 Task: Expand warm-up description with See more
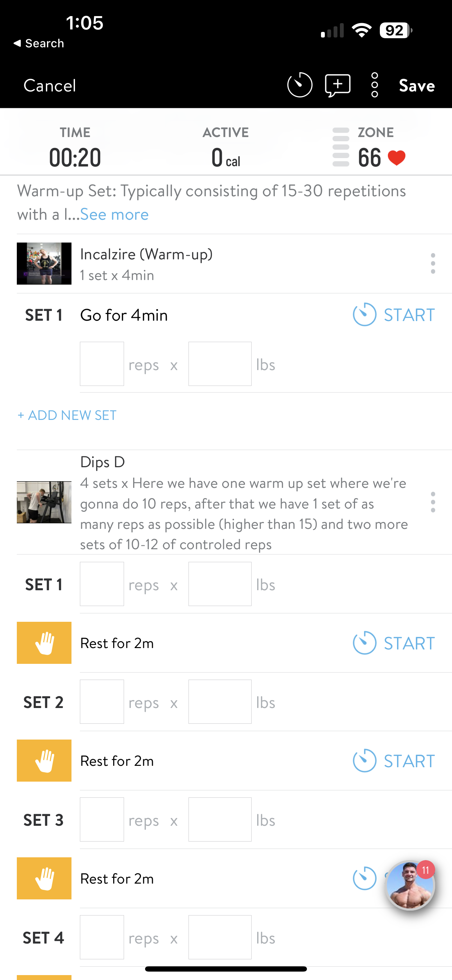114,215
